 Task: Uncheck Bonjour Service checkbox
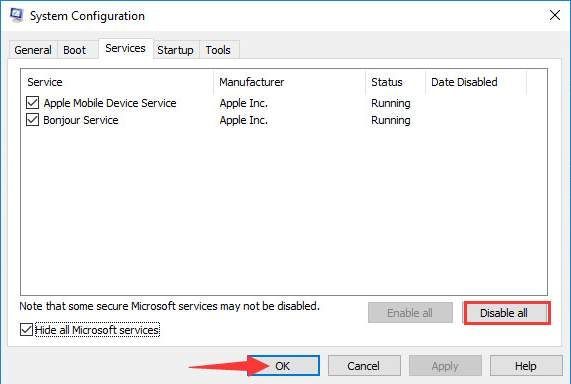click(32, 119)
